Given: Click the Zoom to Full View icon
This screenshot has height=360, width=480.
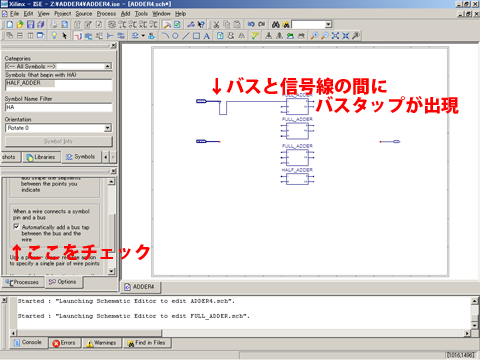Looking at the screenshot, I should pyautogui.click(x=335, y=36).
